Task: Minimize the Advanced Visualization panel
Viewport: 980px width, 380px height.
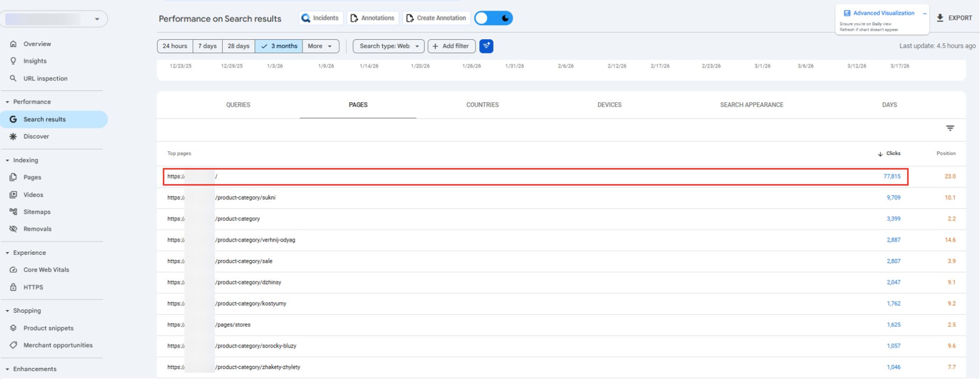Action: (925, 13)
